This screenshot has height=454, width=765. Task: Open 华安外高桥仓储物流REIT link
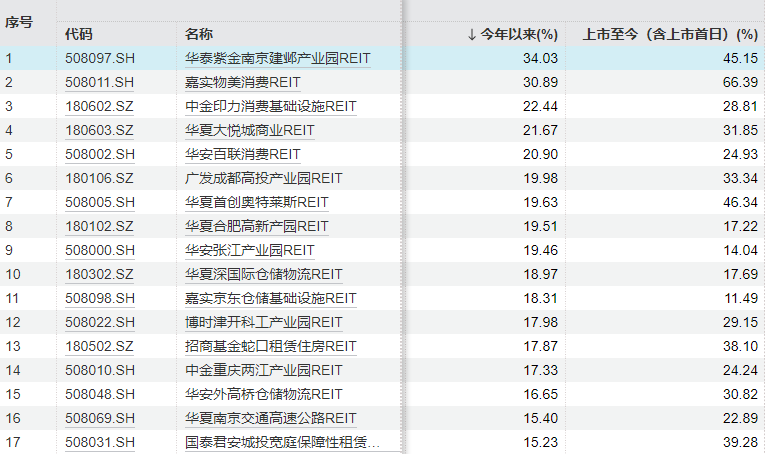pyautogui.click(x=263, y=394)
